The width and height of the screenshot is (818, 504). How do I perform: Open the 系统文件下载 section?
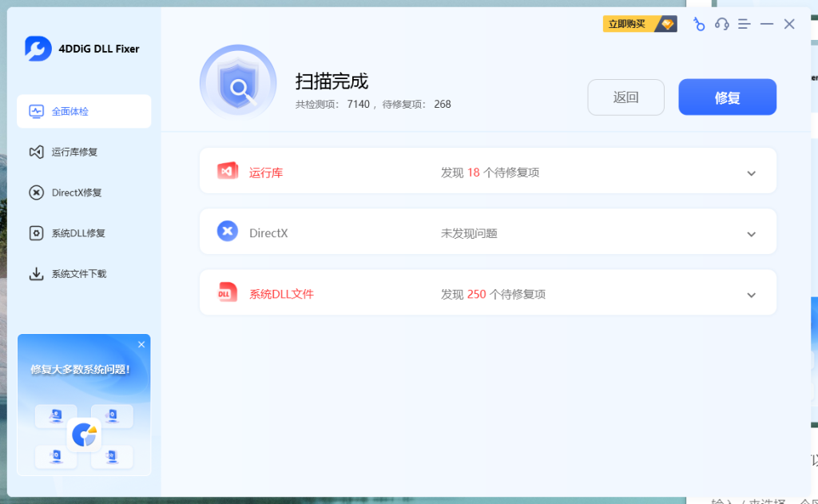point(72,273)
